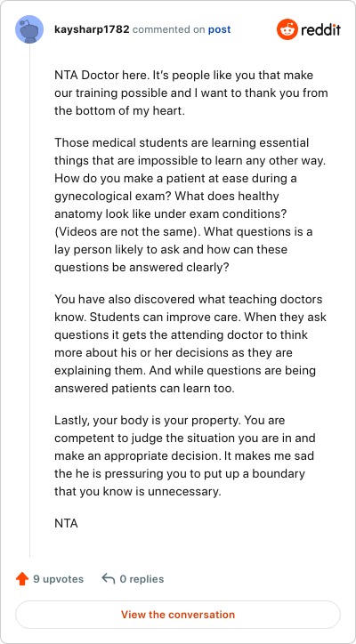
Task: Click the "Those medical students" paragraph
Action: tap(190, 205)
